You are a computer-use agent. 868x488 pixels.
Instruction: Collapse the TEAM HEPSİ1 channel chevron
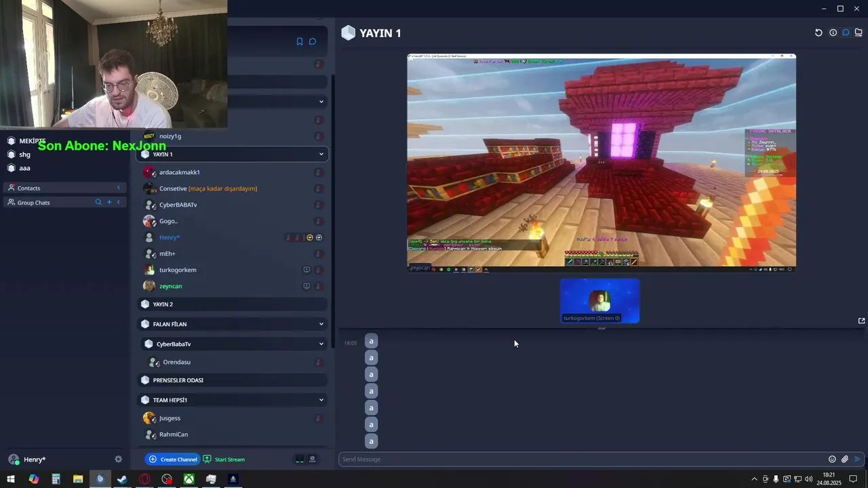point(321,400)
